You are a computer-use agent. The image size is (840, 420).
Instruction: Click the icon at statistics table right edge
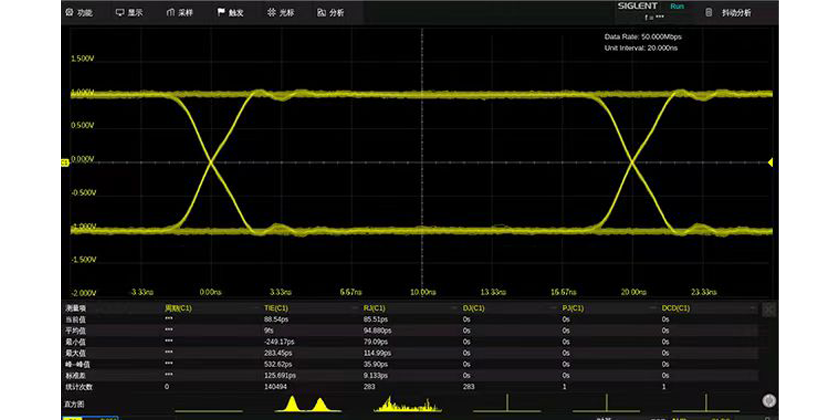[768, 311]
